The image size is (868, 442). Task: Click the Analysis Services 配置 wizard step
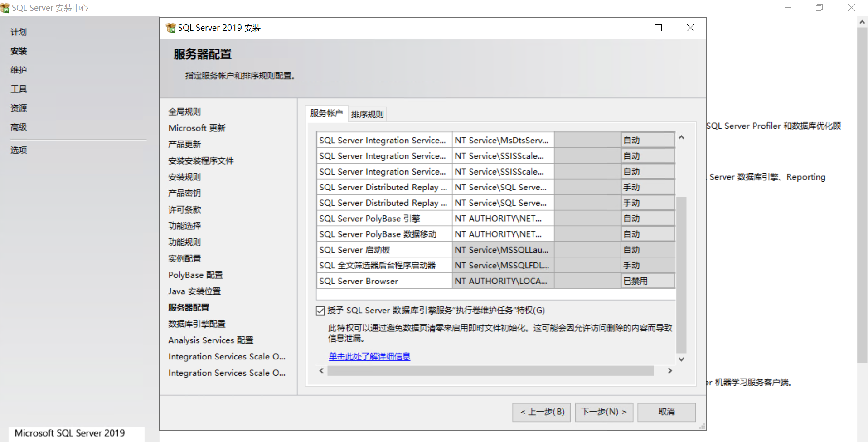coord(211,340)
